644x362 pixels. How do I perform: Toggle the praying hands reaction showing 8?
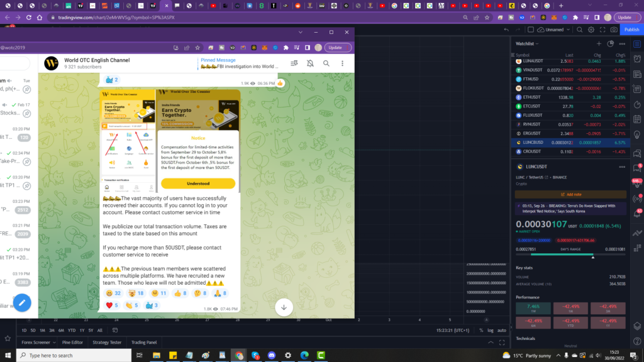pyautogui.click(x=220, y=293)
